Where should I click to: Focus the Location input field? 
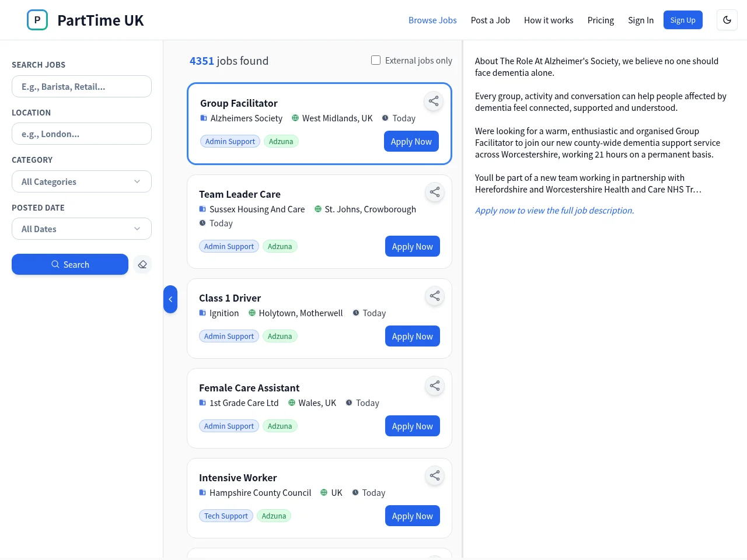tap(82, 134)
